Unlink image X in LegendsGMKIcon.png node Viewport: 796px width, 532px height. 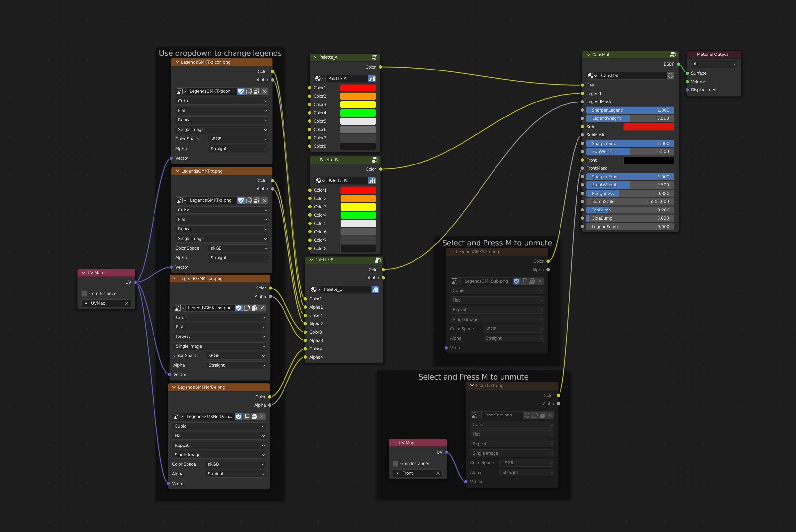262,308
